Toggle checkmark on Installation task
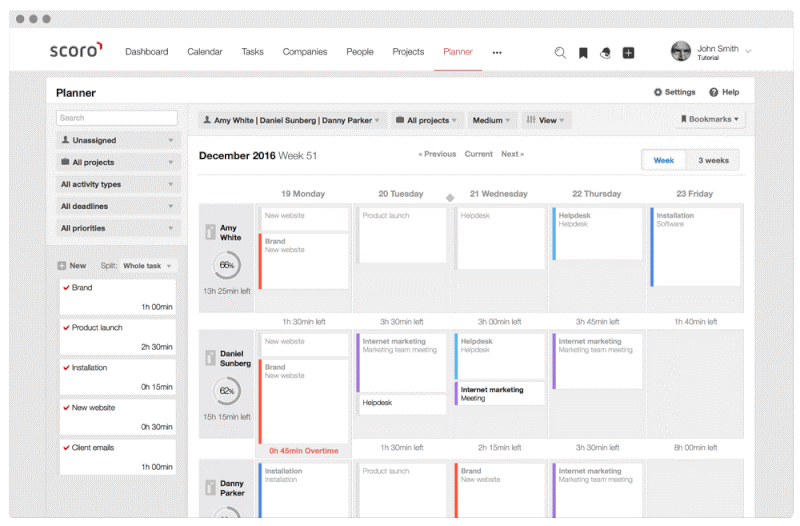800x526 pixels. [x=66, y=367]
